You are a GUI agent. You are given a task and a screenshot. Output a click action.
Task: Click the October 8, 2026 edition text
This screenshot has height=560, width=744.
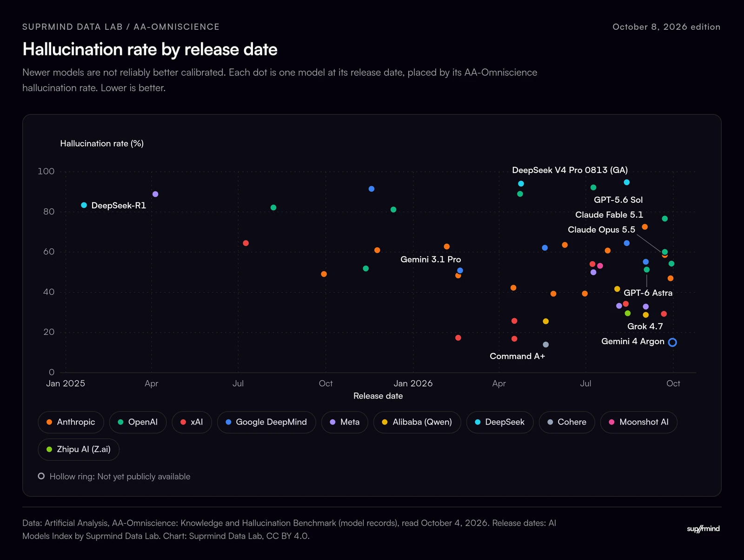pos(666,27)
